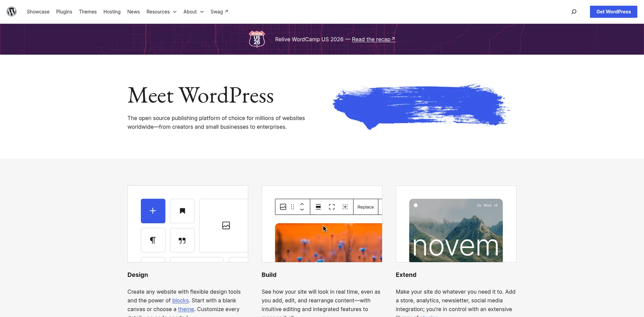Screen dimensions: 644x317
Task: Navigate to Hosting
Action: 112,12
